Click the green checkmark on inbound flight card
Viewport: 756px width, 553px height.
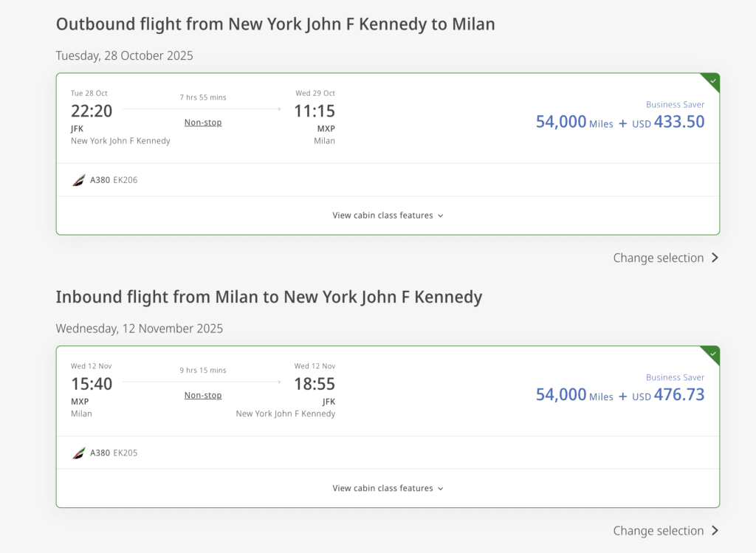pyautogui.click(x=712, y=354)
